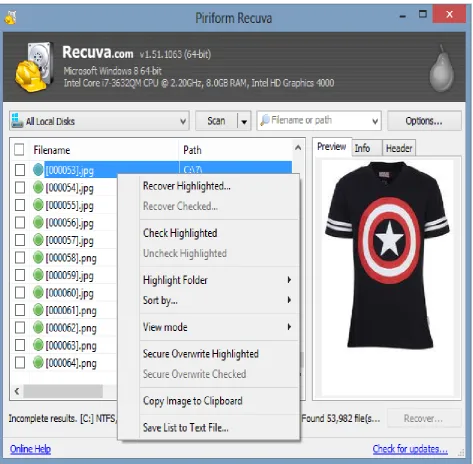Click the Check for updates link
Screen dimensions: 473x464
(410, 449)
